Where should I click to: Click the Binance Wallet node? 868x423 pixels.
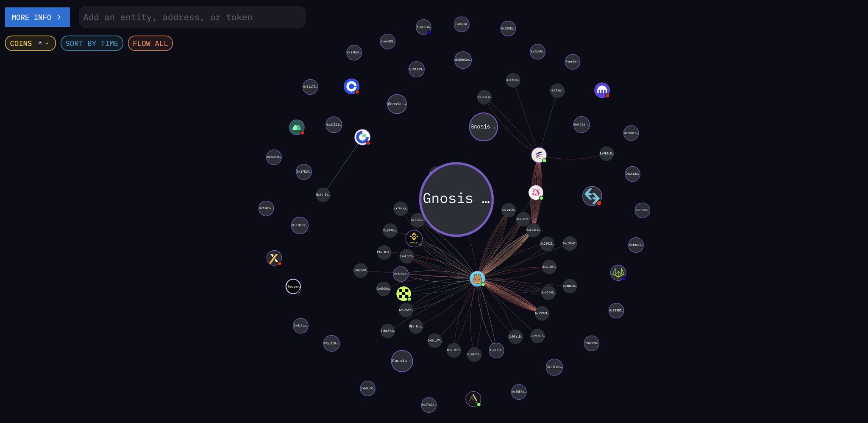click(414, 238)
